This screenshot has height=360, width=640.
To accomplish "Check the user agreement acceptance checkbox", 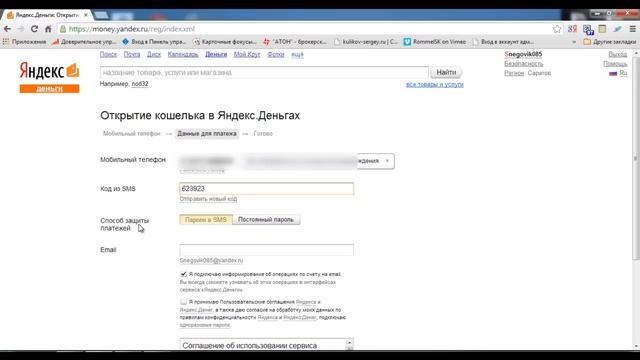I will coord(184,302).
